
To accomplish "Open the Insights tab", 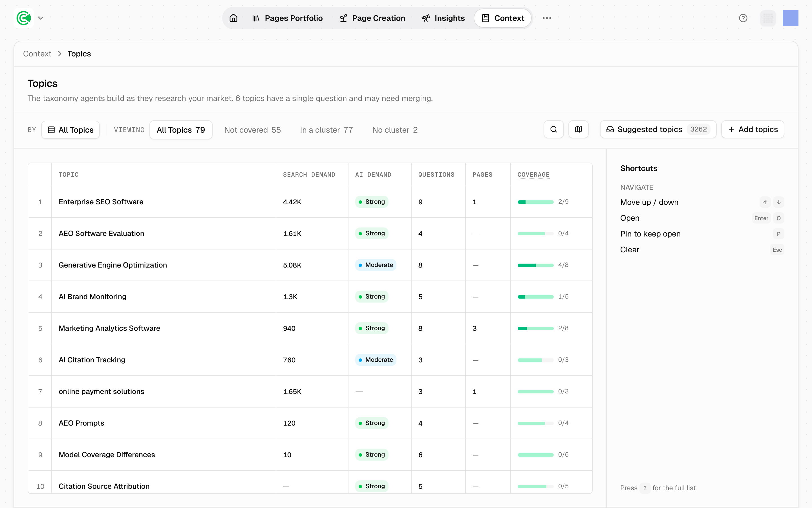I will pyautogui.click(x=443, y=18).
